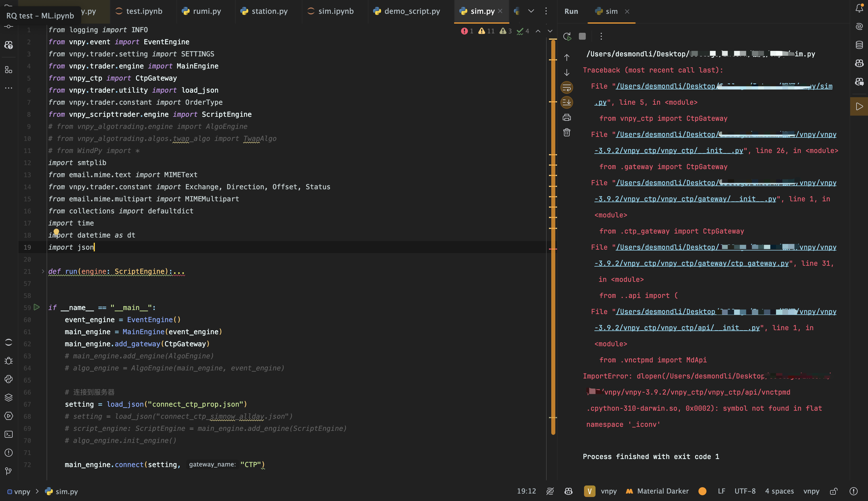Click the Rerun 'sim' icon

pyautogui.click(x=567, y=36)
